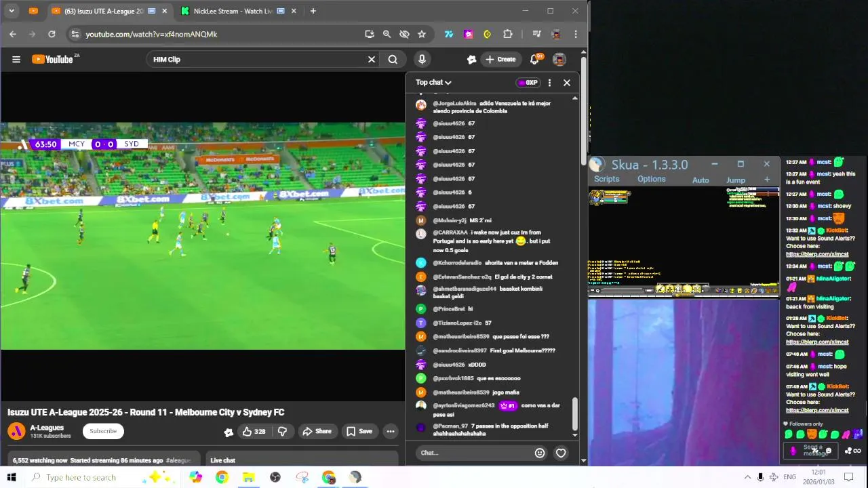Image resolution: width=868 pixels, height=488 pixels.
Task: Click the football match video player
Action: click(x=202, y=236)
